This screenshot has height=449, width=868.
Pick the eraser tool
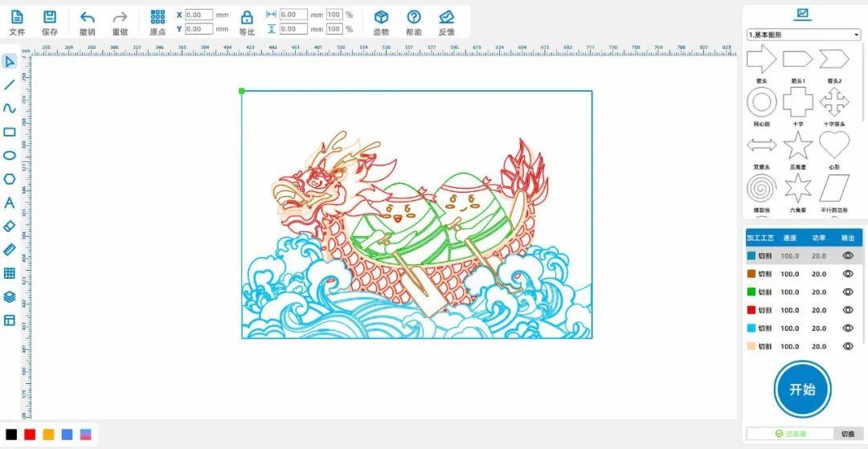10,227
